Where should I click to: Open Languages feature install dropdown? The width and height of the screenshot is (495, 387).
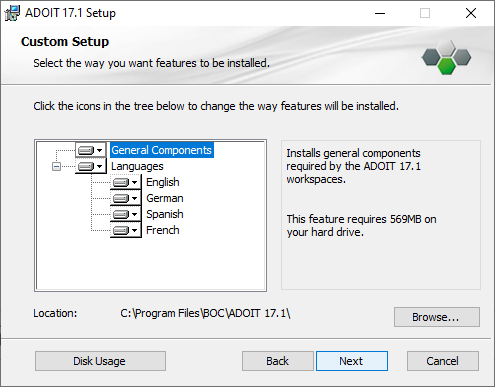(91, 166)
